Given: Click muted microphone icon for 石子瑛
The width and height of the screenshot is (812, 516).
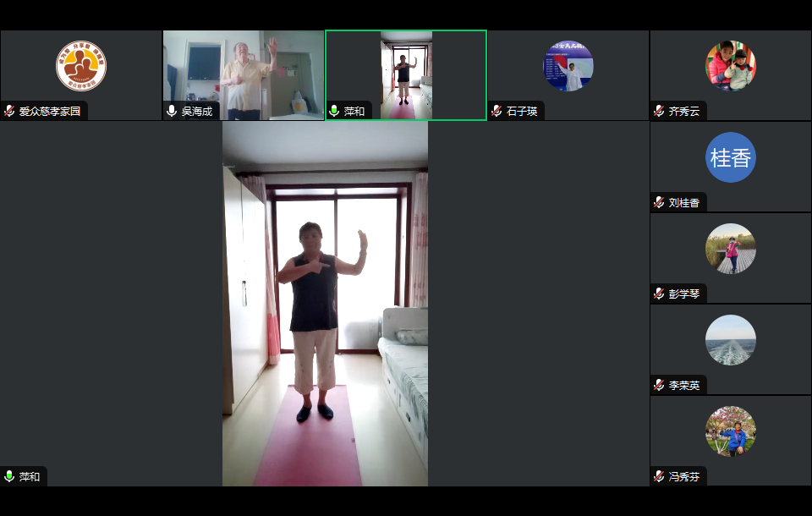Looking at the screenshot, I should pyautogui.click(x=497, y=112).
